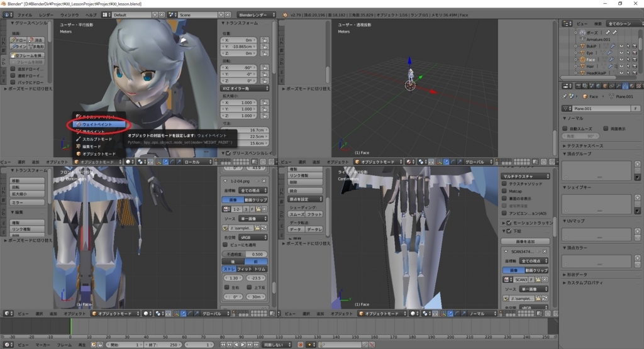Toggle visibility eye for Hair object
Image resolution: width=644 pixels, height=349 pixels.
click(621, 66)
